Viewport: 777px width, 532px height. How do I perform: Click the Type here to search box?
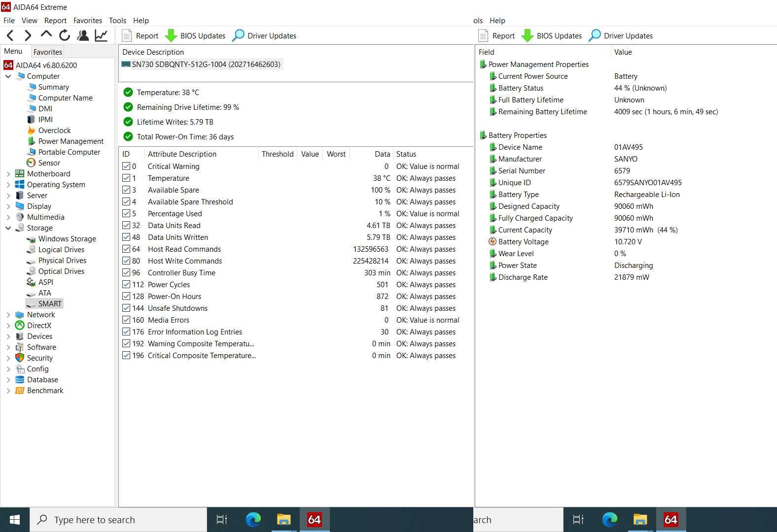(x=119, y=520)
